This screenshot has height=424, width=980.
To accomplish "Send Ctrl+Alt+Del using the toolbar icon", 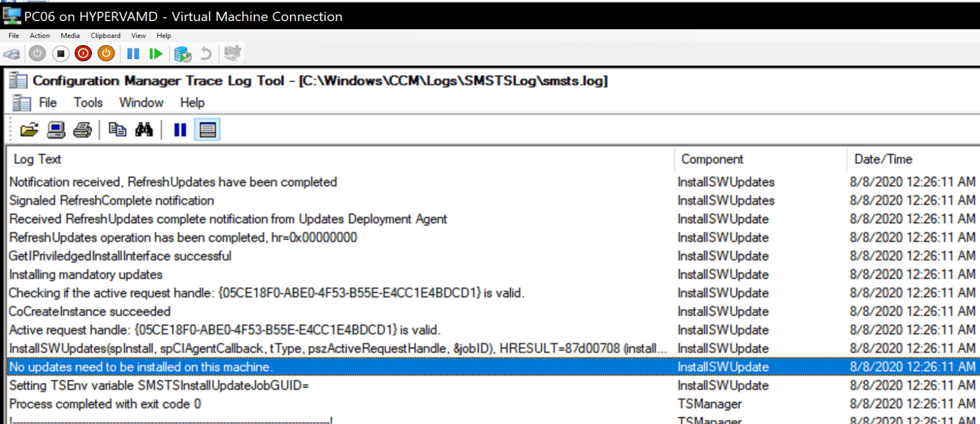I will pyautogui.click(x=12, y=54).
